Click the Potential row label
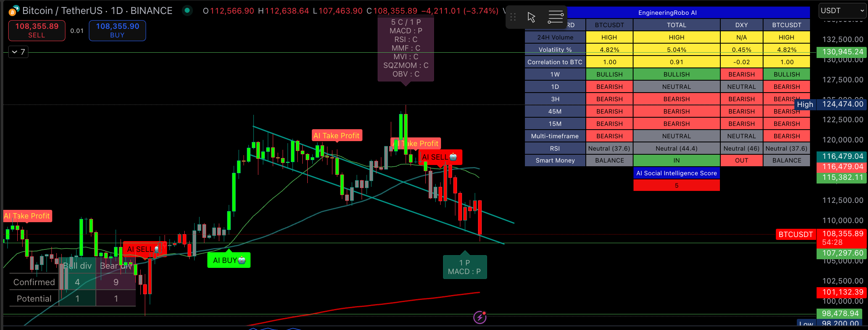868x330 pixels. pyautogui.click(x=34, y=299)
